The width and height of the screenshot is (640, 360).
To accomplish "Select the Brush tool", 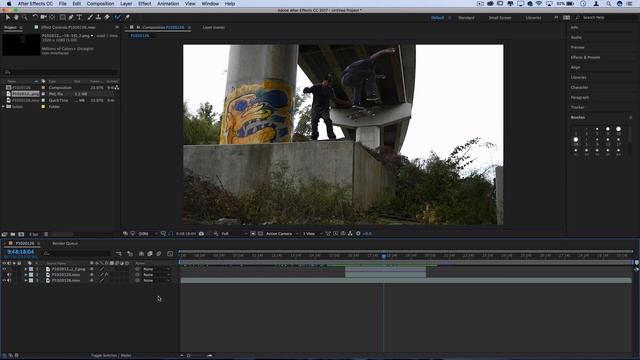I will (90, 18).
